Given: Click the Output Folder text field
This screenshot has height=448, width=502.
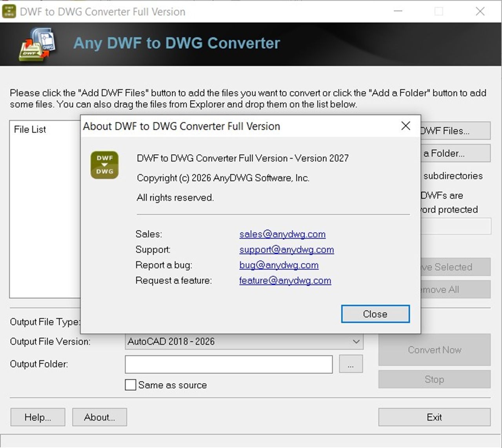Looking at the screenshot, I should point(229,364).
